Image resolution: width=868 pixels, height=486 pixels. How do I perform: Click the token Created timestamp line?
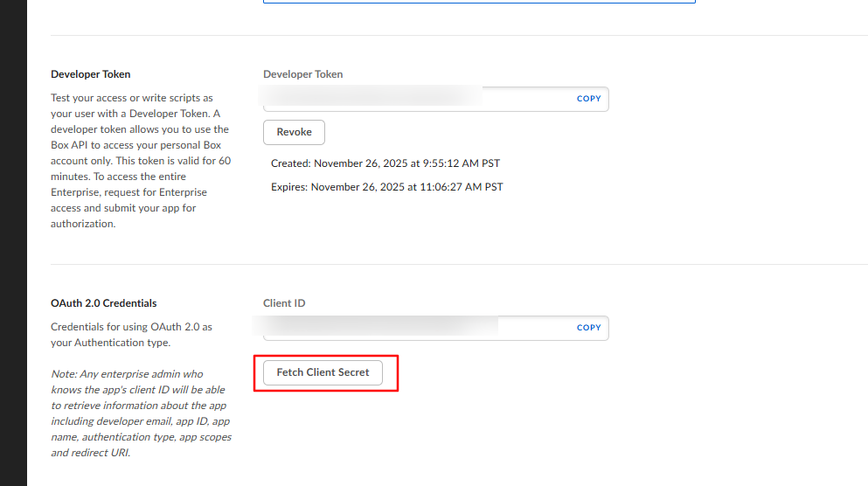tap(385, 163)
